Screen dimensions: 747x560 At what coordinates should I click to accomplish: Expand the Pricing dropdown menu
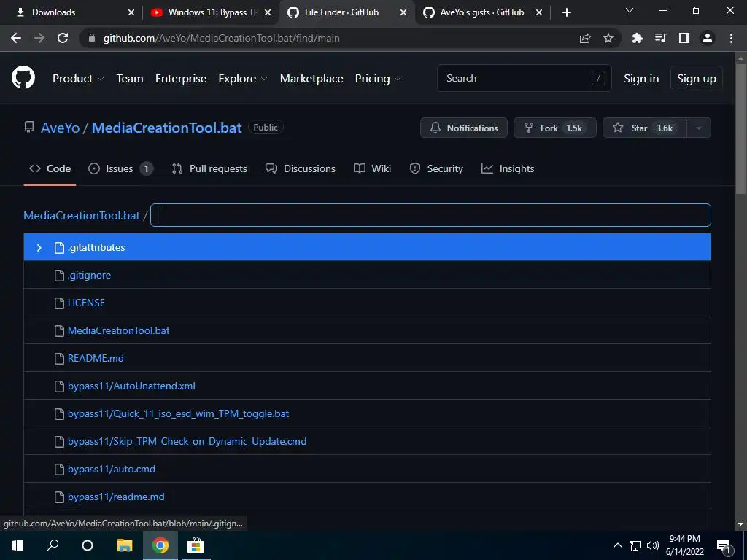pyautogui.click(x=378, y=79)
